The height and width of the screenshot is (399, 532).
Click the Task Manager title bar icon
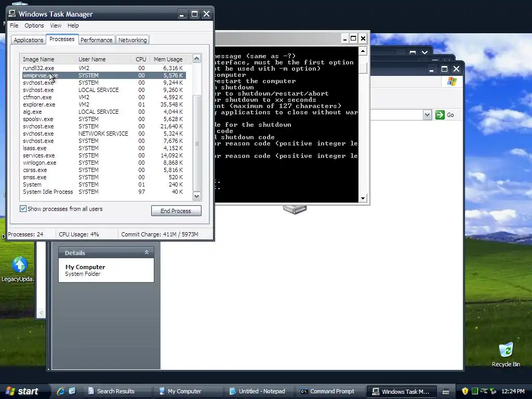(12, 14)
